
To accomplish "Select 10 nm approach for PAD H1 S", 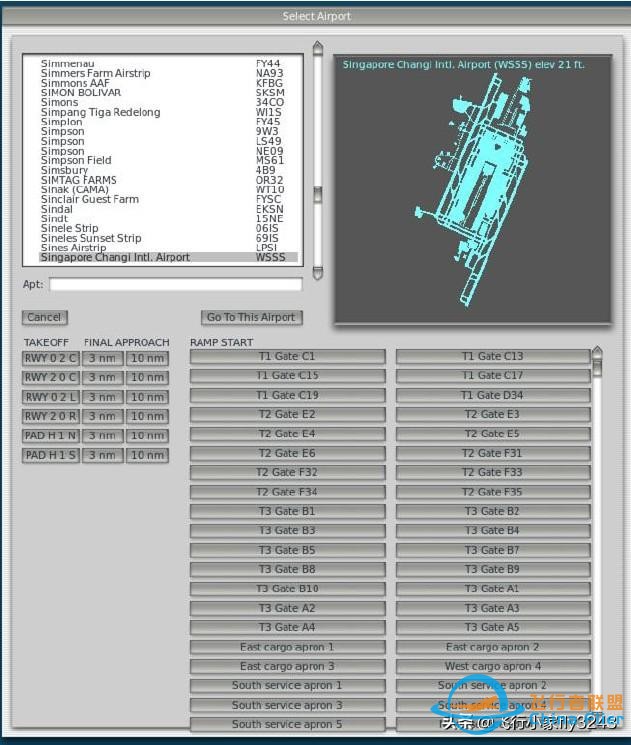I will tap(147, 455).
